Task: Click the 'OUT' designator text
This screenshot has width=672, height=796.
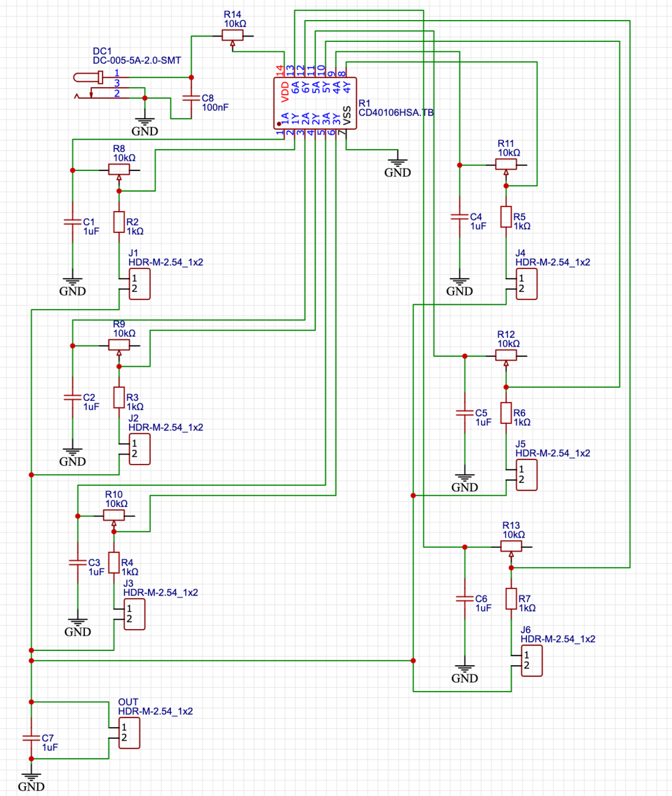Action: tap(128, 702)
